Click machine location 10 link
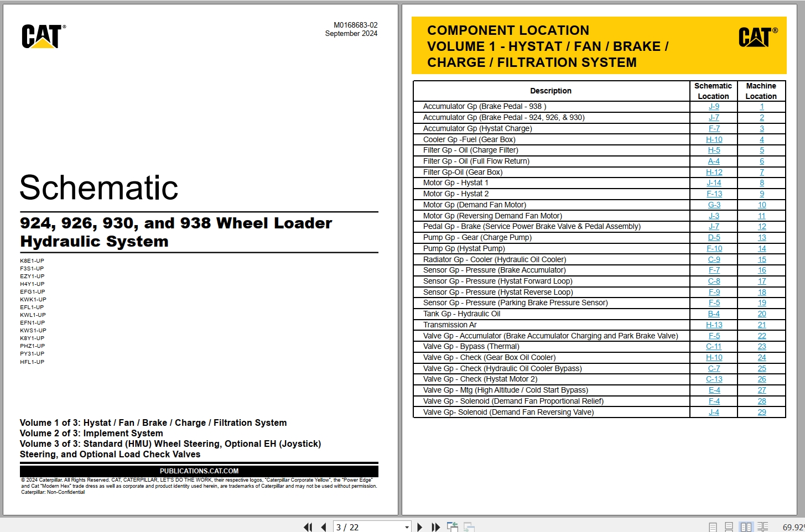 coord(762,205)
